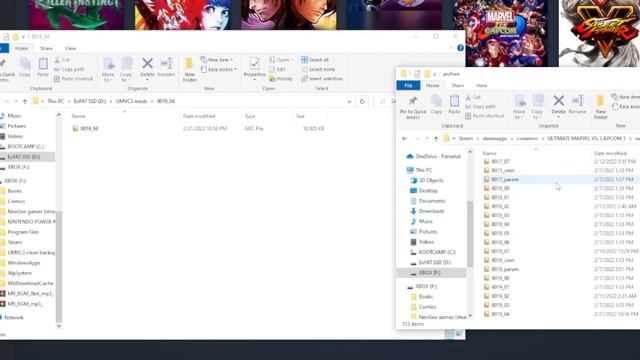The height and width of the screenshot is (360, 640).
Task: Click Paste shortcut in the 0019_04 window
Action: point(73,78)
